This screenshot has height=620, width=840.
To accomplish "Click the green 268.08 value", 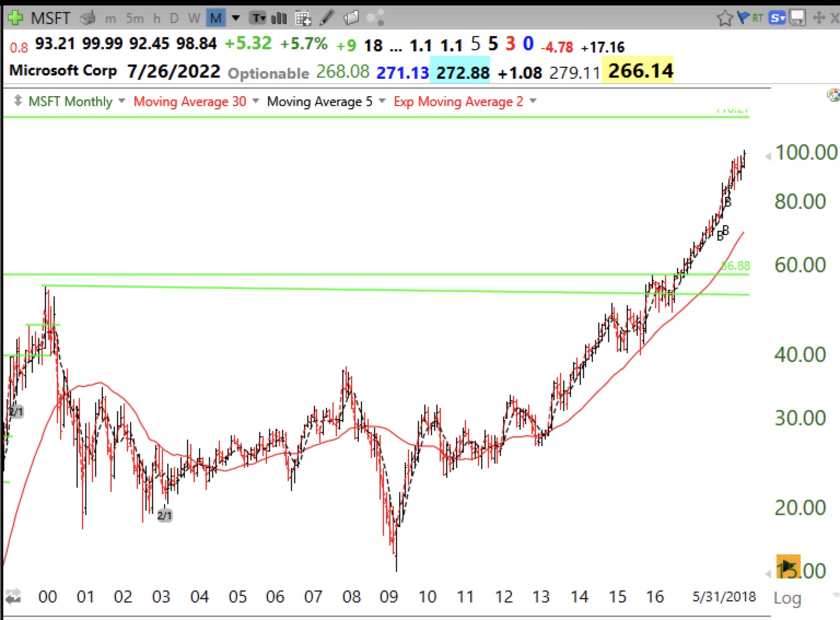I will (343, 72).
